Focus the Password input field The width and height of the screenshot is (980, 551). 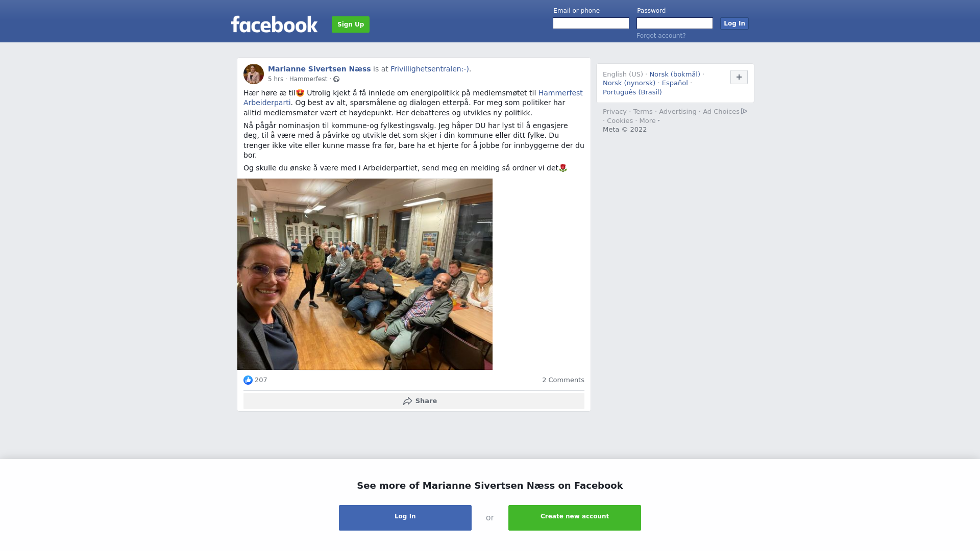tap(675, 23)
